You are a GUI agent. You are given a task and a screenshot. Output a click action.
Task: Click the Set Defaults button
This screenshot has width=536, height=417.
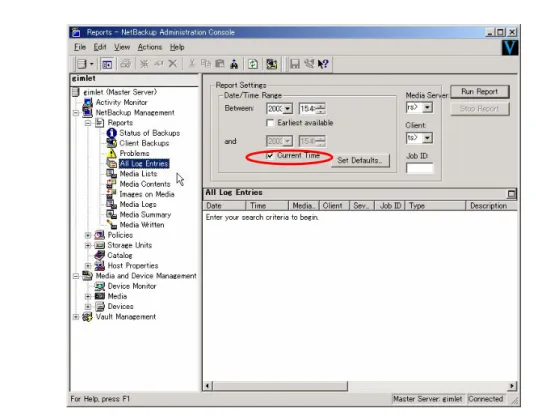(360, 160)
